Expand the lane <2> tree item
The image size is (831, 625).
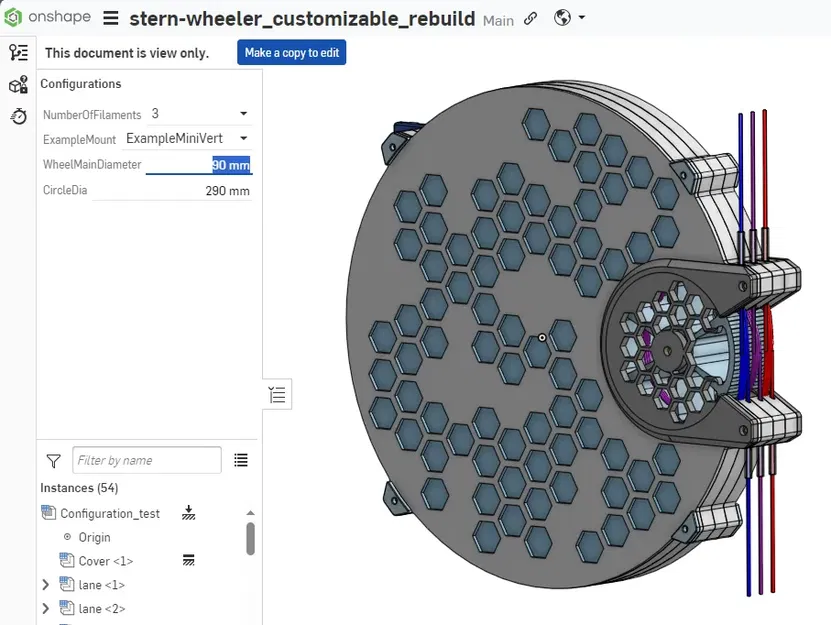[x=46, y=609]
